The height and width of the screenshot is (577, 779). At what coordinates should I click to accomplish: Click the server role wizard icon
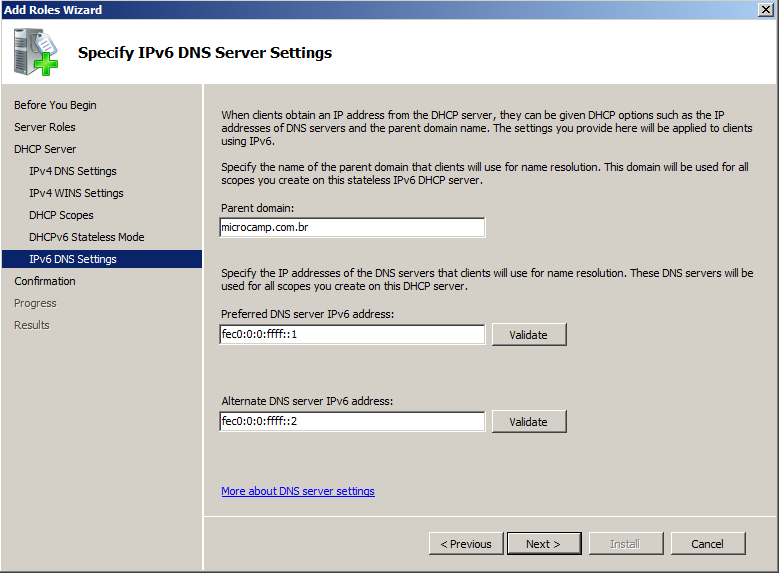point(36,52)
